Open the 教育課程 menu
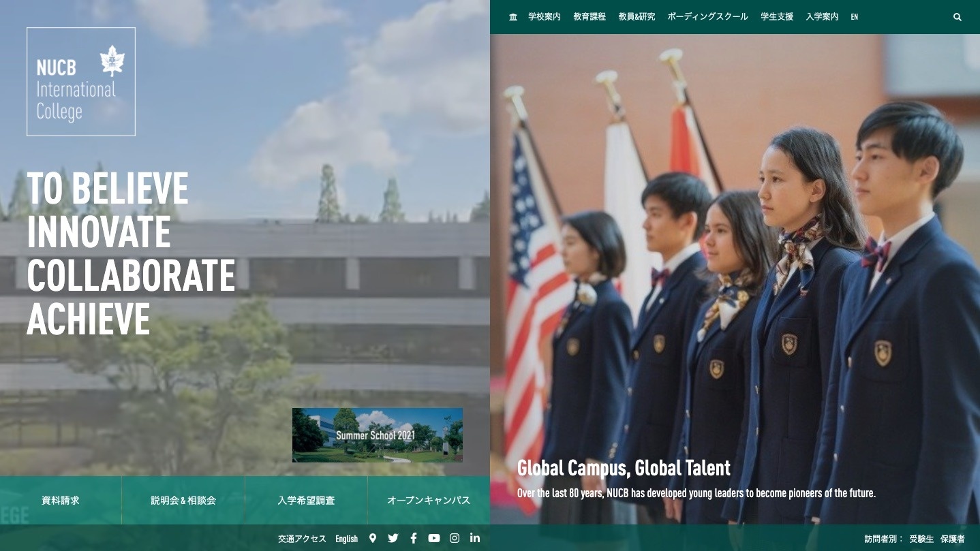The image size is (980, 551). (x=589, y=17)
